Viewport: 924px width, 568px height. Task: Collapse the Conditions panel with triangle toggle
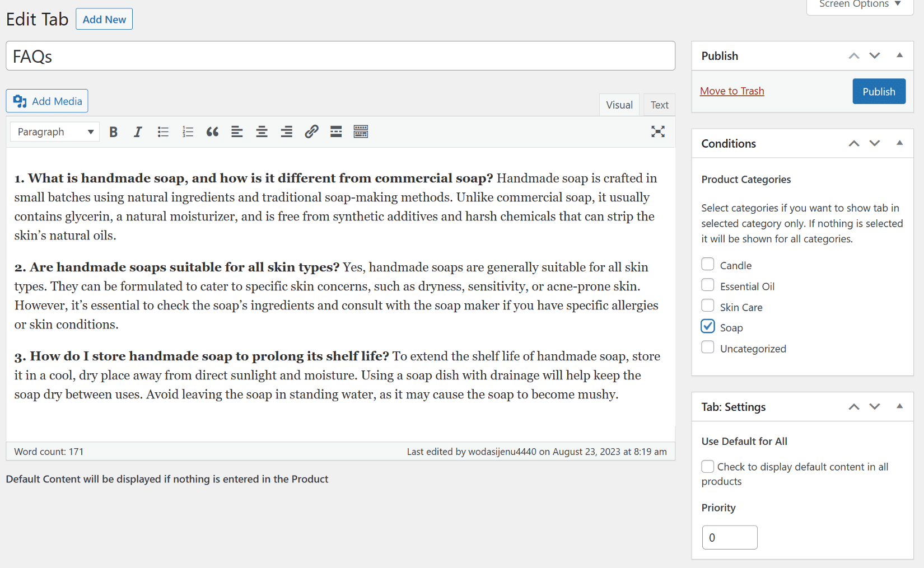[899, 143]
